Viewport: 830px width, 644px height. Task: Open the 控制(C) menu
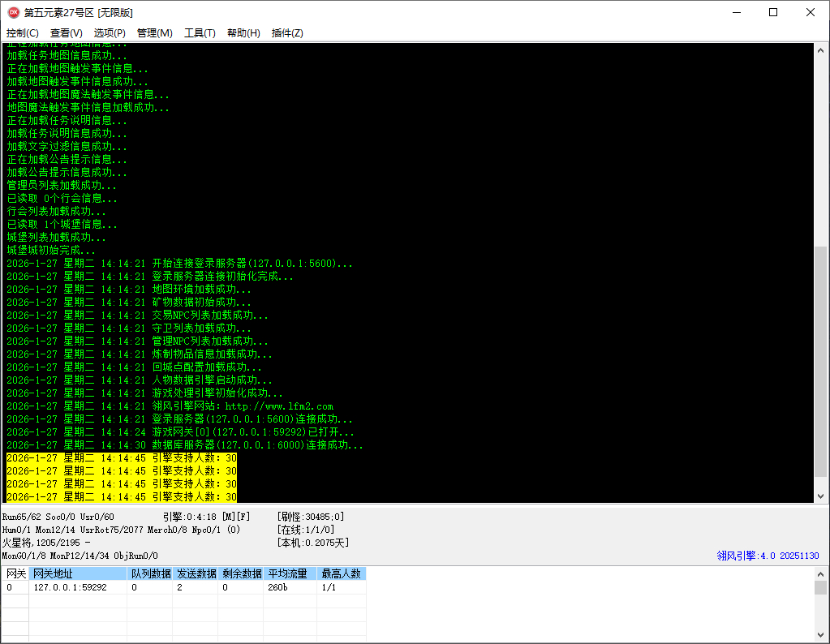pyautogui.click(x=23, y=33)
